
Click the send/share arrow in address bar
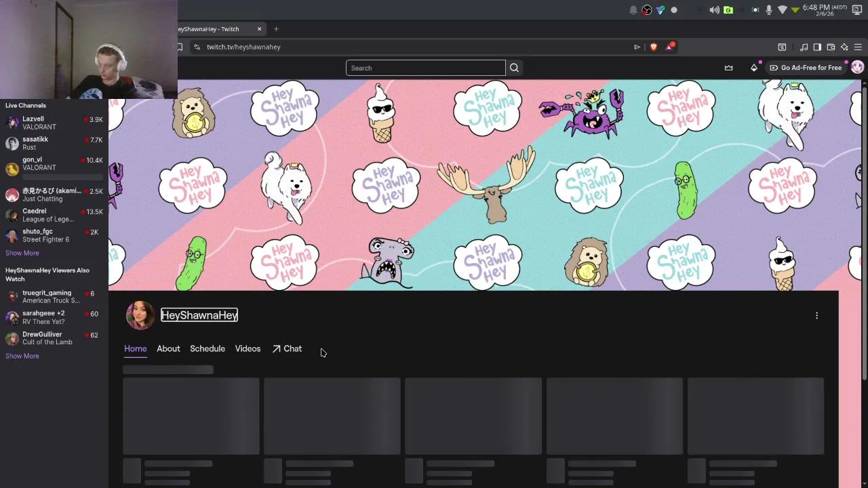(637, 47)
